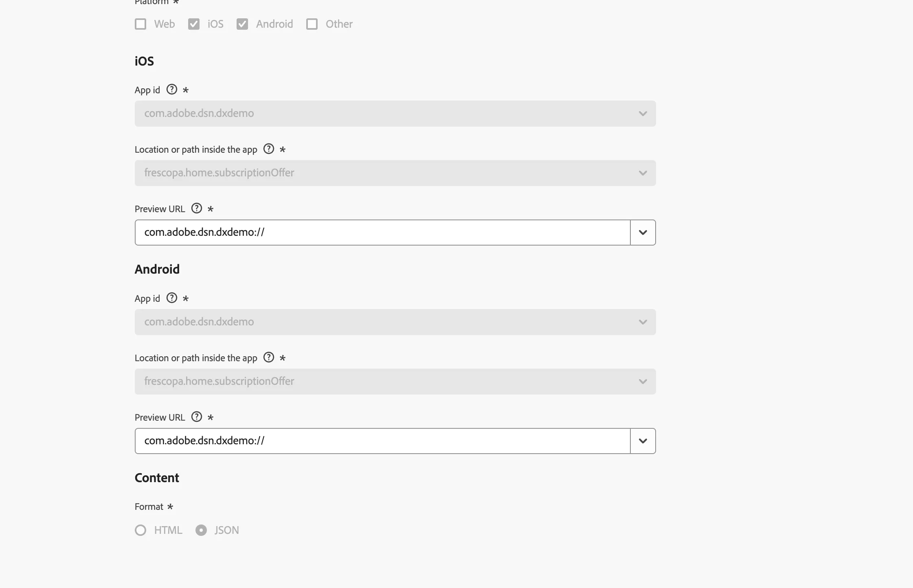The height and width of the screenshot is (588, 913).
Task: Expand iOS Preview URL chevron dropdown
Action: pyautogui.click(x=643, y=233)
